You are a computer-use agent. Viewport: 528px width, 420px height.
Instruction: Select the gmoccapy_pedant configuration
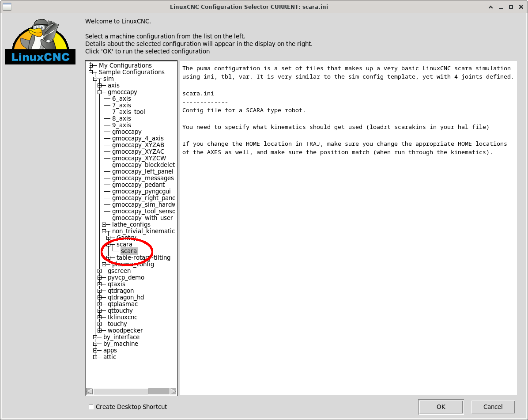138,185
